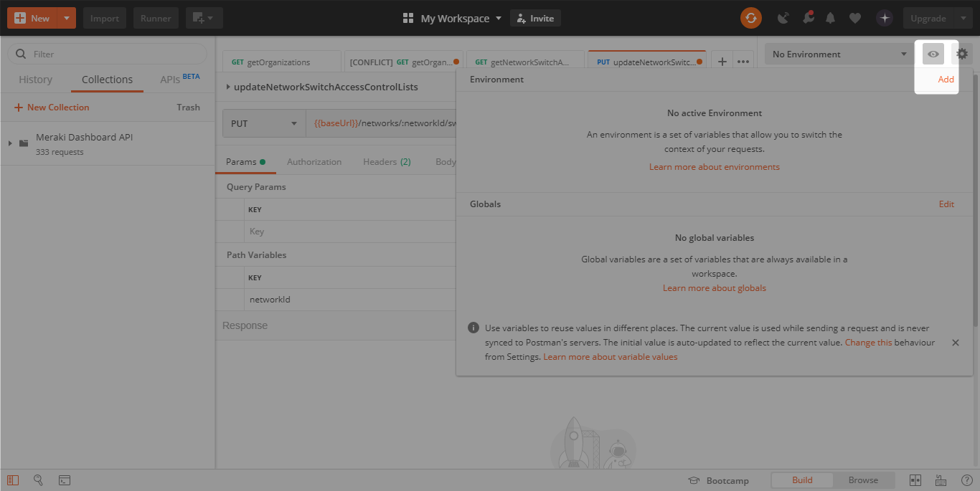Open the Trash
Viewport: 980px width, 491px height.
(x=188, y=108)
